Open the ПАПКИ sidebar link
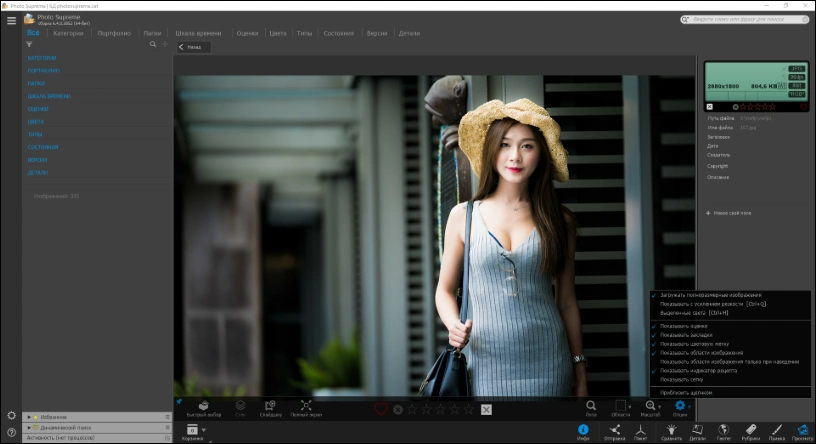 36,84
